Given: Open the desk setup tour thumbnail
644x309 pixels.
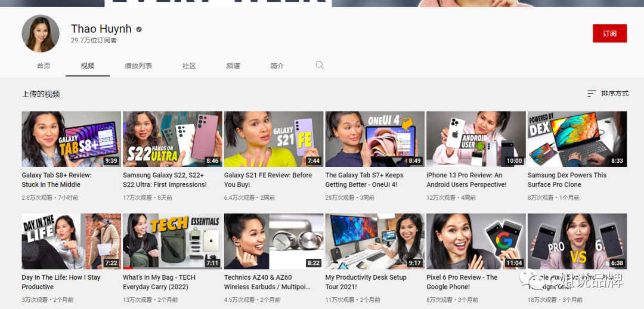Looking at the screenshot, I should tap(375, 241).
